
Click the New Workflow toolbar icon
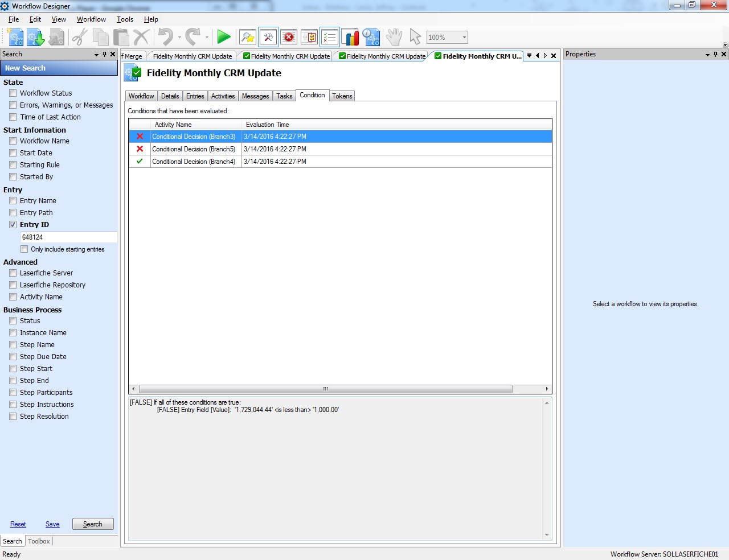point(16,38)
